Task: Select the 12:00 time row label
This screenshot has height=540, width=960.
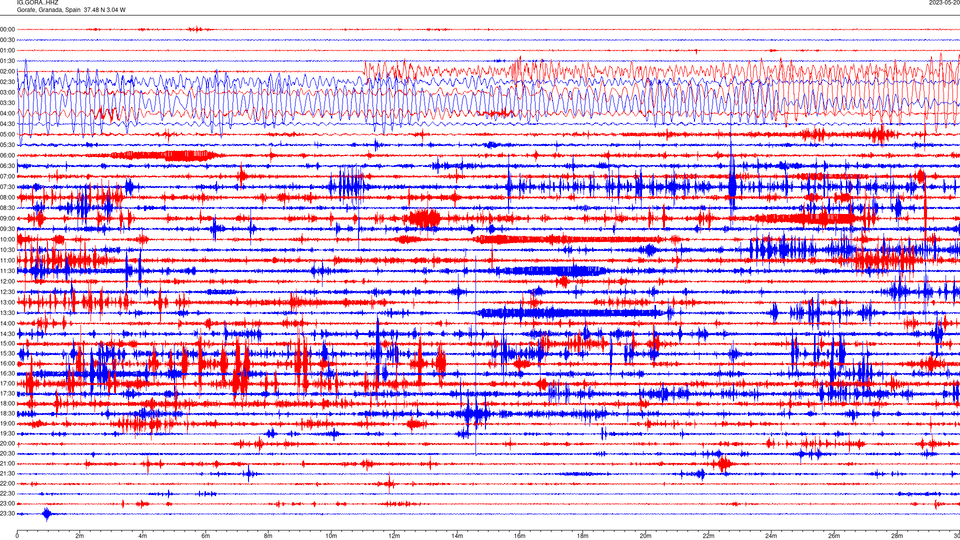Action: tap(7, 282)
